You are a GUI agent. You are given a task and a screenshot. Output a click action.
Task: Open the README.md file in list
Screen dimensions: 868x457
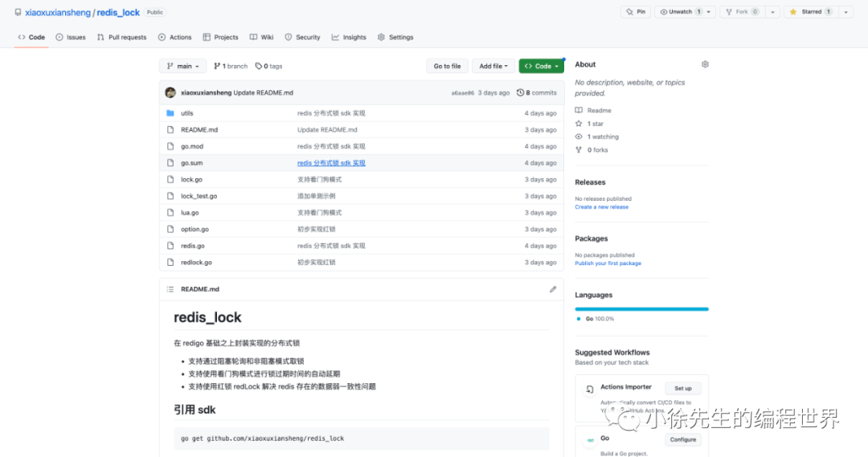coord(199,129)
